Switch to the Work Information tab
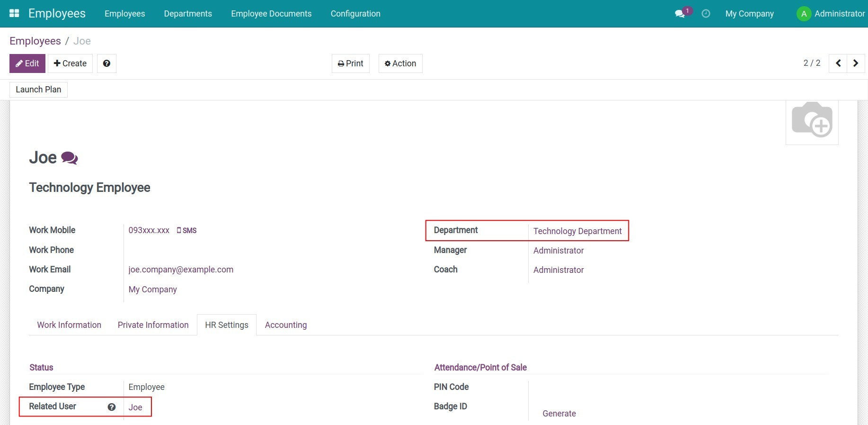Image resolution: width=868 pixels, height=425 pixels. coord(69,325)
